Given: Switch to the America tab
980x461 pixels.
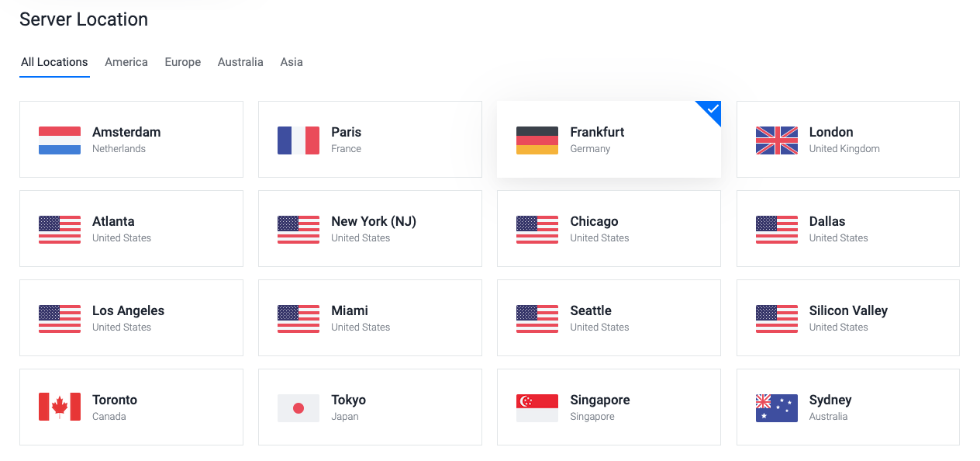Looking at the screenshot, I should 126,62.
